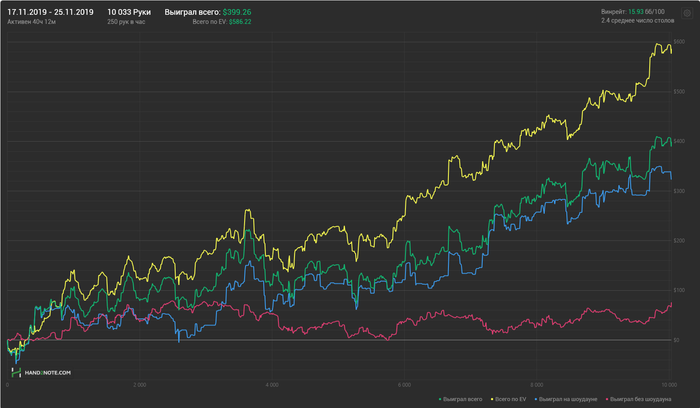Toggle the 'Всего по EV' legend series
The image size is (700, 408).
[508, 399]
